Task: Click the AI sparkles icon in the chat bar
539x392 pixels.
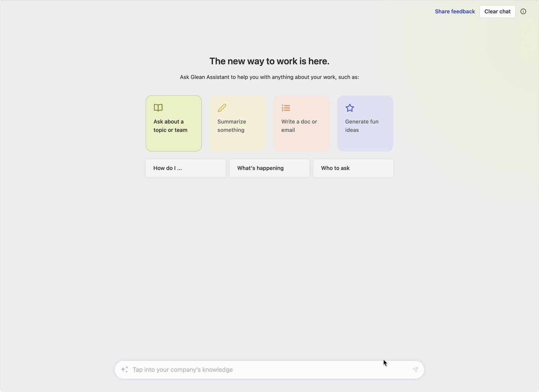Action: [x=124, y=369]
